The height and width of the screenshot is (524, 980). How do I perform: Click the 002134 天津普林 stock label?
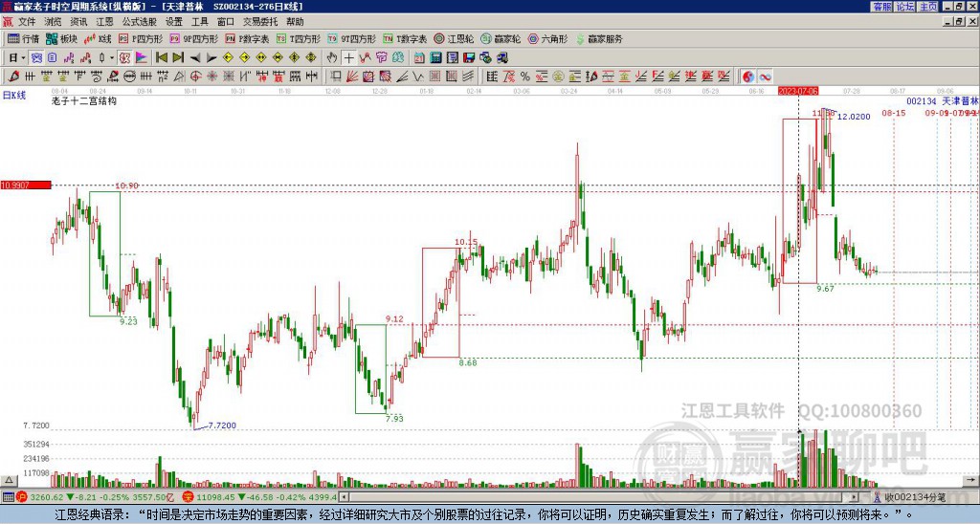943,100
